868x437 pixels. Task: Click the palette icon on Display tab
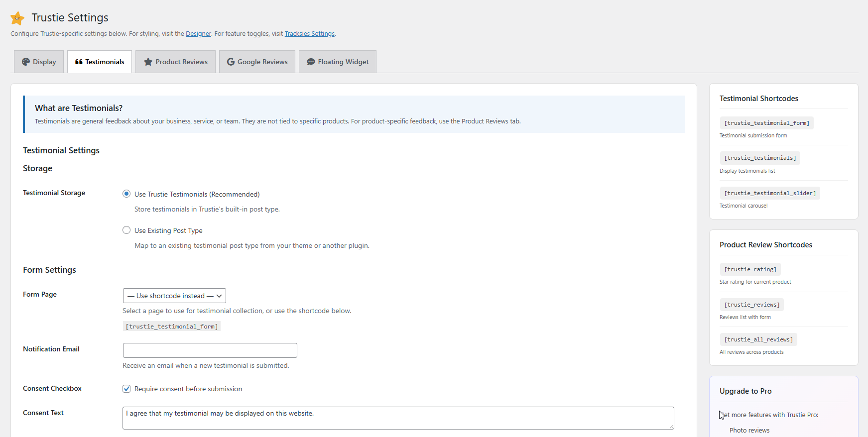pyautogui.click(x=26, y=62)
